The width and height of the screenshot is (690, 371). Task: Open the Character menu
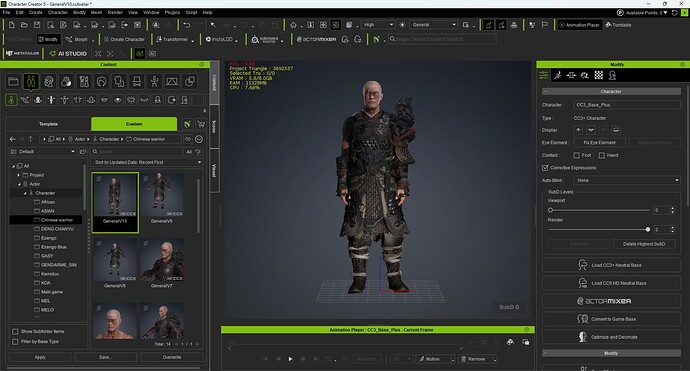coord(58,12)
